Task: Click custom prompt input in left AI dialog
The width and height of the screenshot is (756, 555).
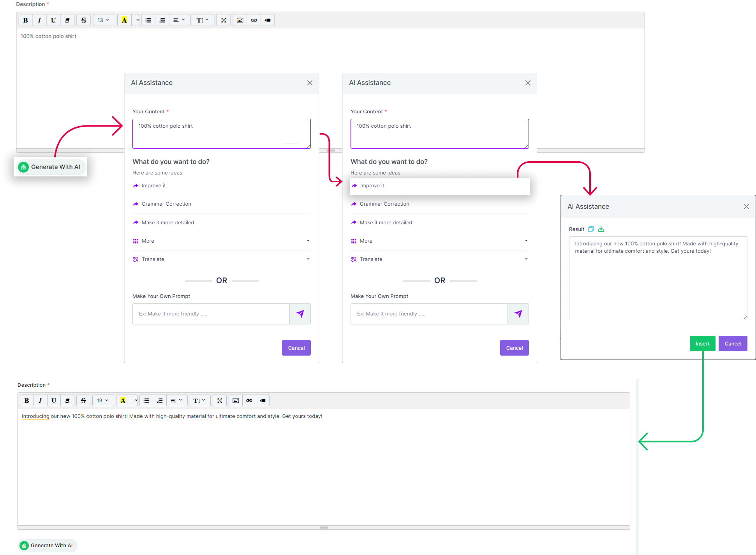Action: point(211,314)
